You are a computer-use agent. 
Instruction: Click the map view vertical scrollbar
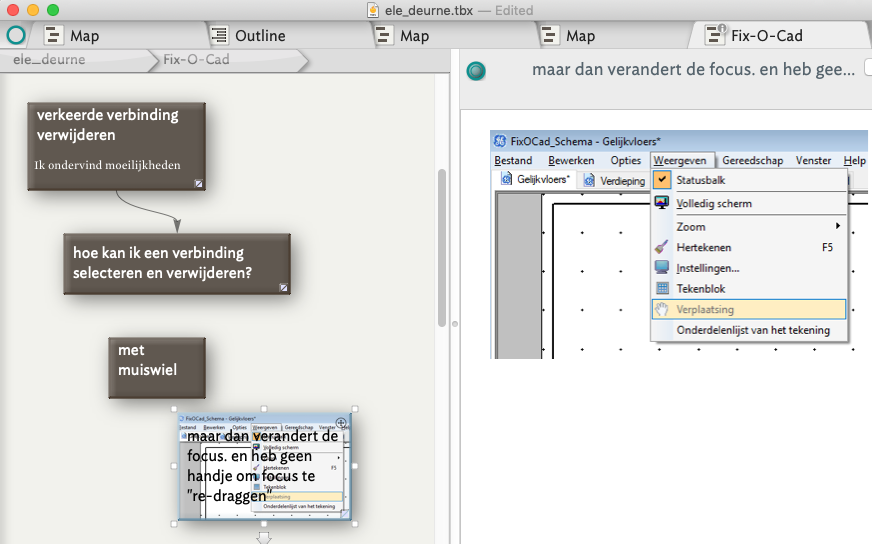point(442,248)
